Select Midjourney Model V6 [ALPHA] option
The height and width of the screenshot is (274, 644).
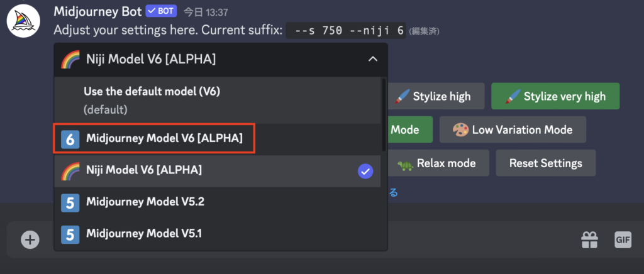[x=217, y=139]
